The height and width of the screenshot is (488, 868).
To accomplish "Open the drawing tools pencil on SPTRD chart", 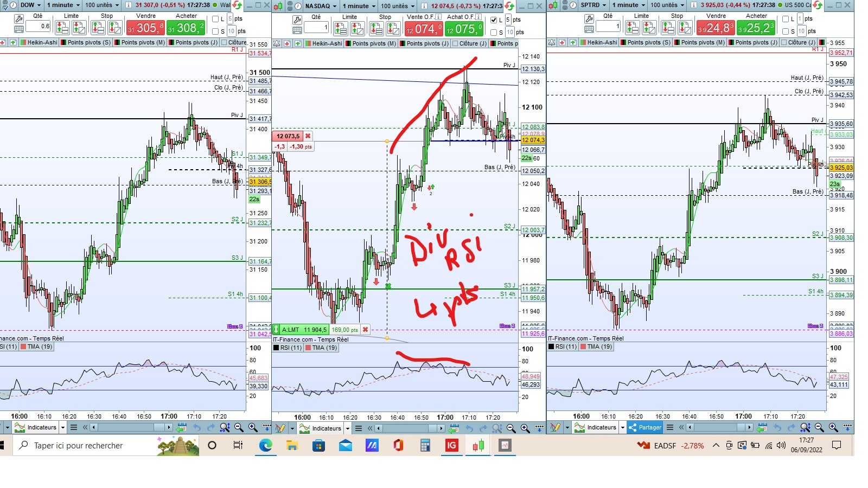I will (555, 427).
